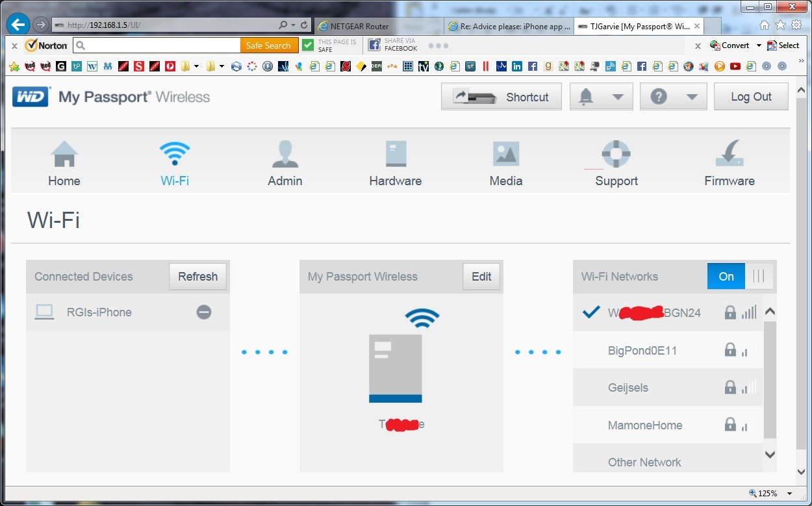The image size is (812, 506).
Task: Click the network list scrollbar thumb
Action: click(770, 379)
